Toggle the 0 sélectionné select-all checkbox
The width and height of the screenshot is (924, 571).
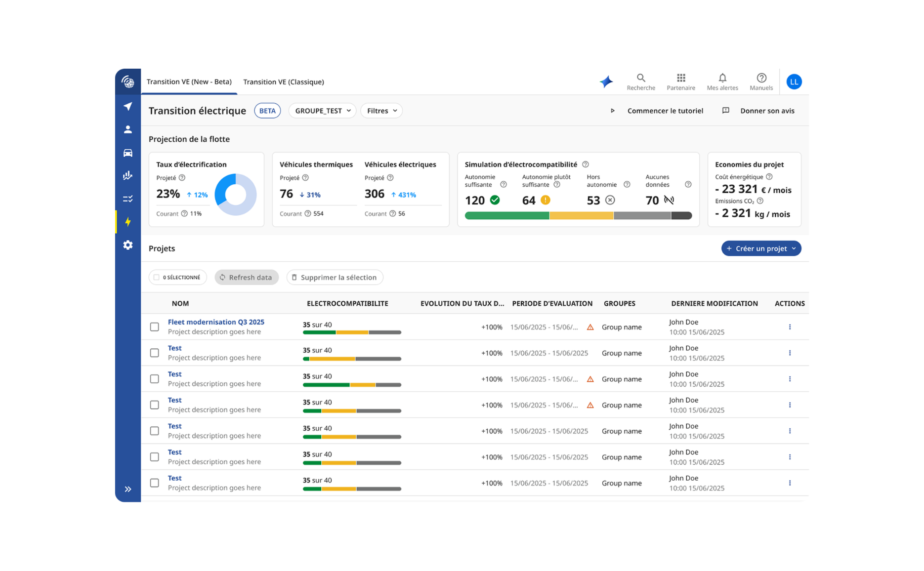coord(157,278)
